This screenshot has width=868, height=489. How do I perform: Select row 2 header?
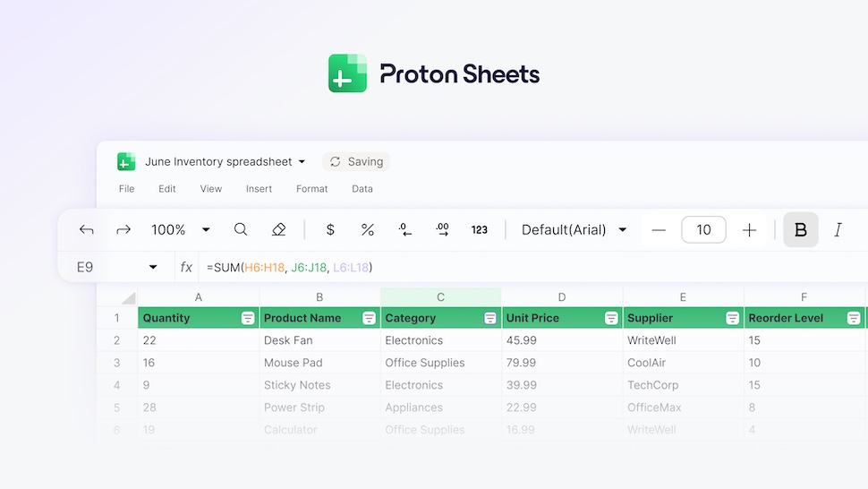(117, 340)
